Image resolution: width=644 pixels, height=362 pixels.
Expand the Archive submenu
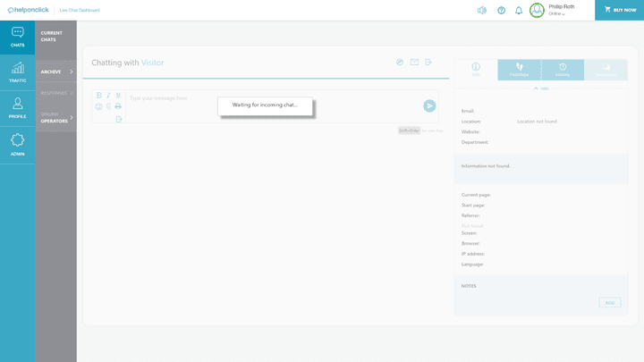pos(55,72)
